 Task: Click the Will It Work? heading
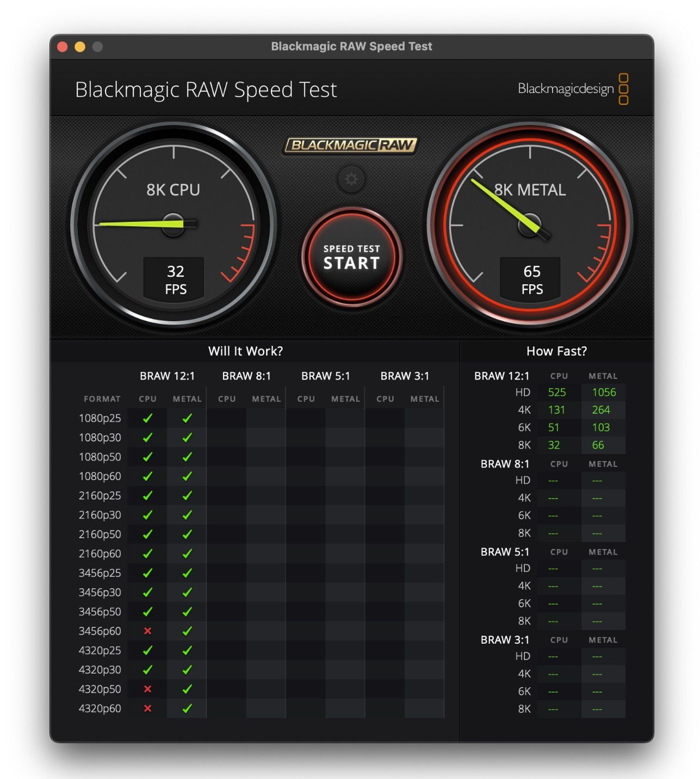pos(245,351)
